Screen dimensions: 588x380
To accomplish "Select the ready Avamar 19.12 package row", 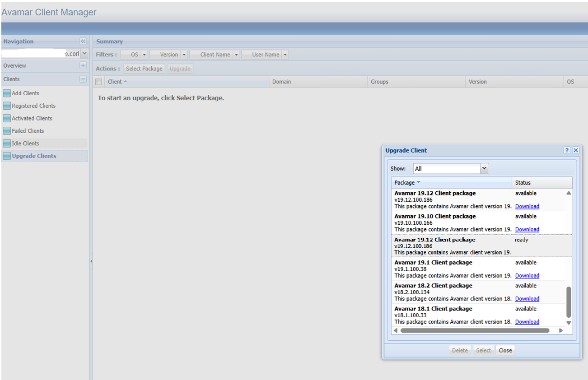I will [x=452, y=246].
